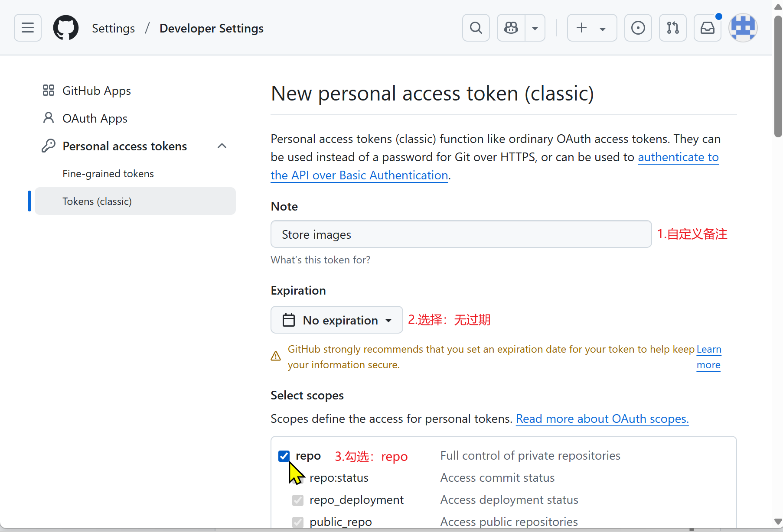Click the GitHub Octocat logo
The height and width of the screenshot is (532, 783).
[66, 28]
